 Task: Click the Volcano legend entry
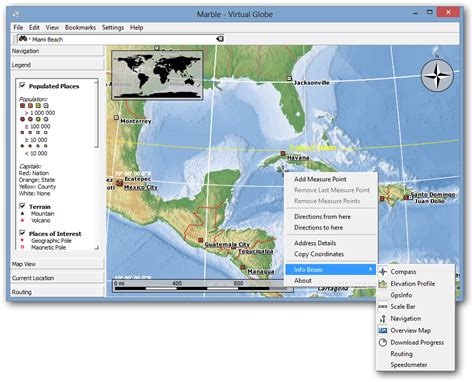click(x=41, y=221)
